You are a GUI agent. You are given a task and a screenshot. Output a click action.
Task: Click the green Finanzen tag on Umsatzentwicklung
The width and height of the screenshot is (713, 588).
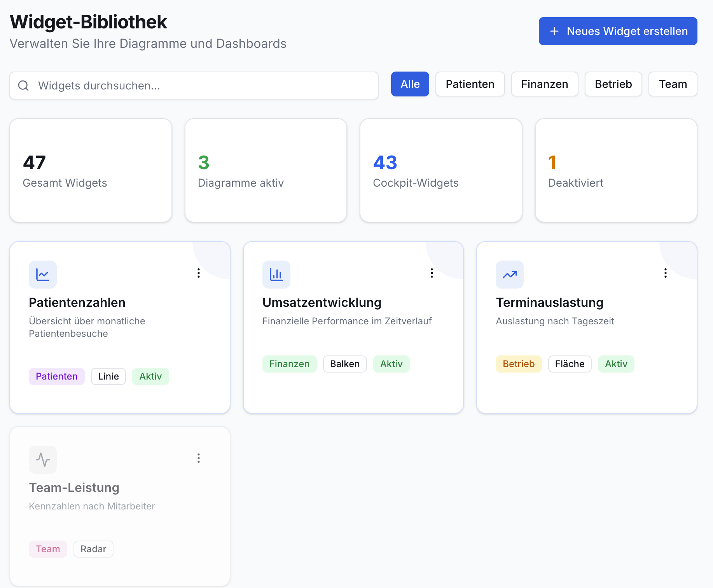pos(290,364)
